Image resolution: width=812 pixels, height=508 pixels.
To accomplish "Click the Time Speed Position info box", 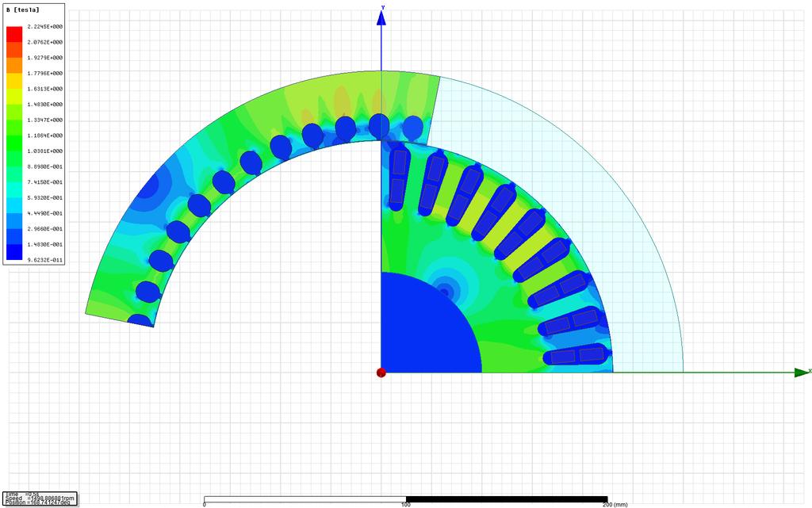I will tap(40, 498).
